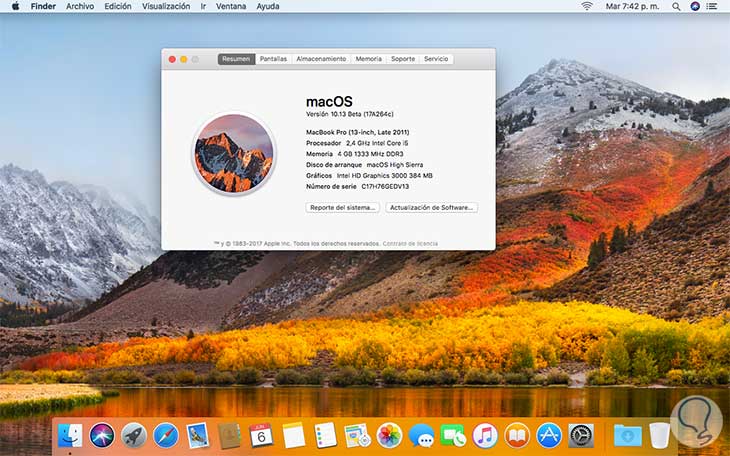
Task: Open Notes app in Dock
Action: (x=293, y=436)
